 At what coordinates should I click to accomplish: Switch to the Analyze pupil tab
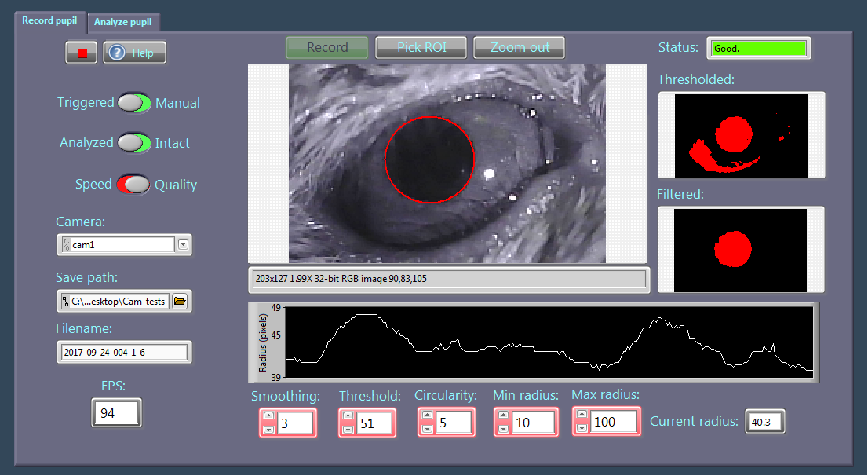(123, 22)
